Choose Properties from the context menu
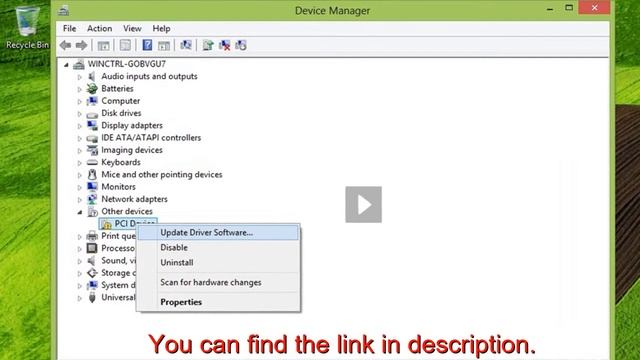 [218, 302]
